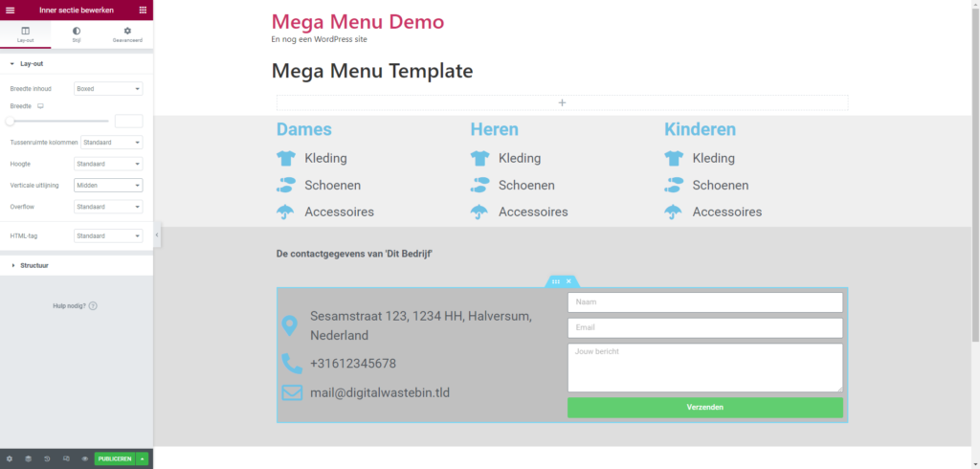Click the Sesamstraat 123 address text
Screen dimensions: 980x469
[x=421, y=325]
